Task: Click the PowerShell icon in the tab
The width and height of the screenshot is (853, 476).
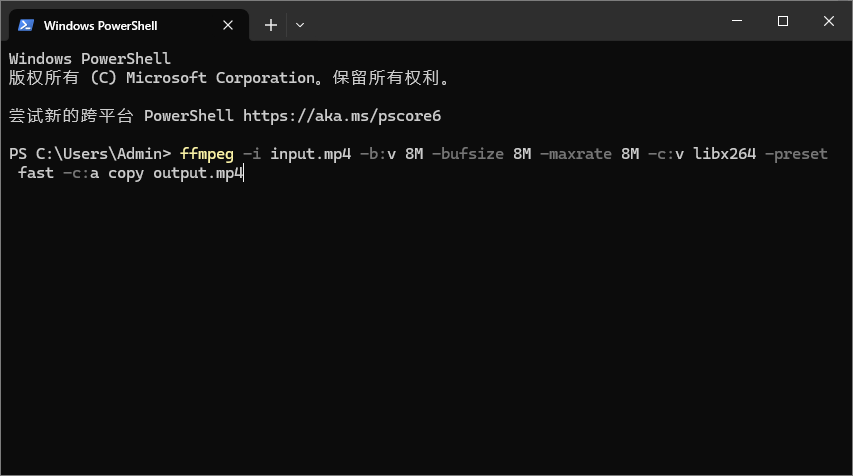Action: tap(26, 24)
